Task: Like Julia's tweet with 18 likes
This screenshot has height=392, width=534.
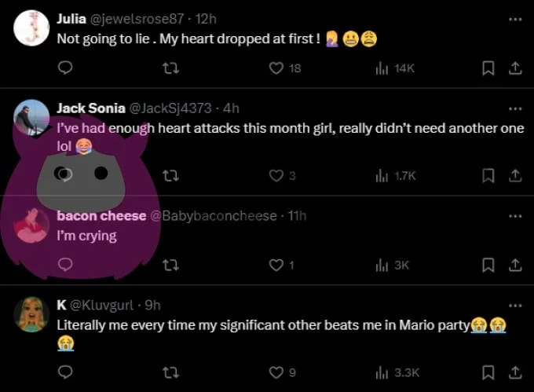Action: [x=276, y=68]
